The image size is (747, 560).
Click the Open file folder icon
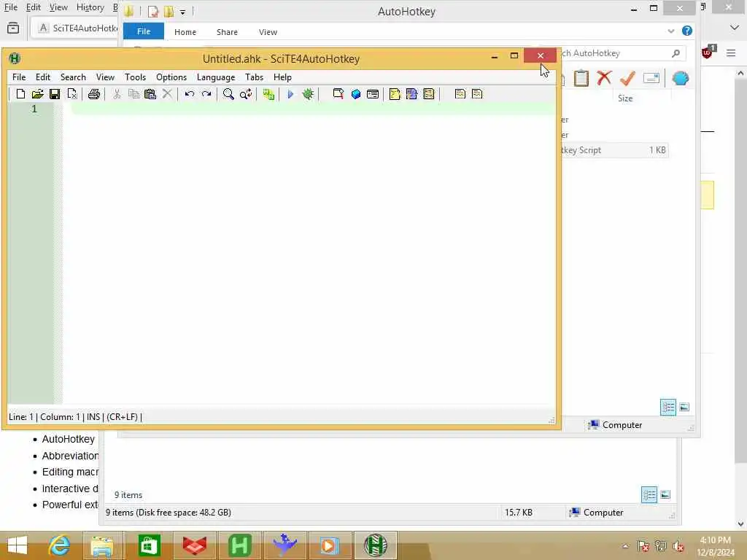37,94
